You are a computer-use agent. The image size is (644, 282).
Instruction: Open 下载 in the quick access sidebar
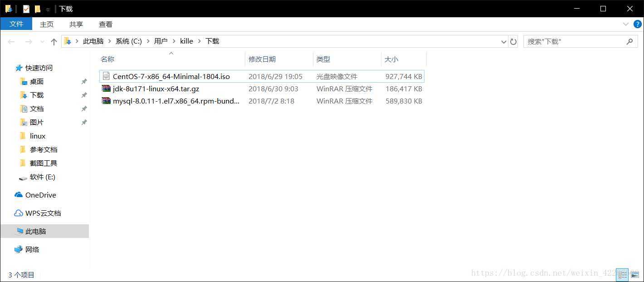click(x=37, y=95)
